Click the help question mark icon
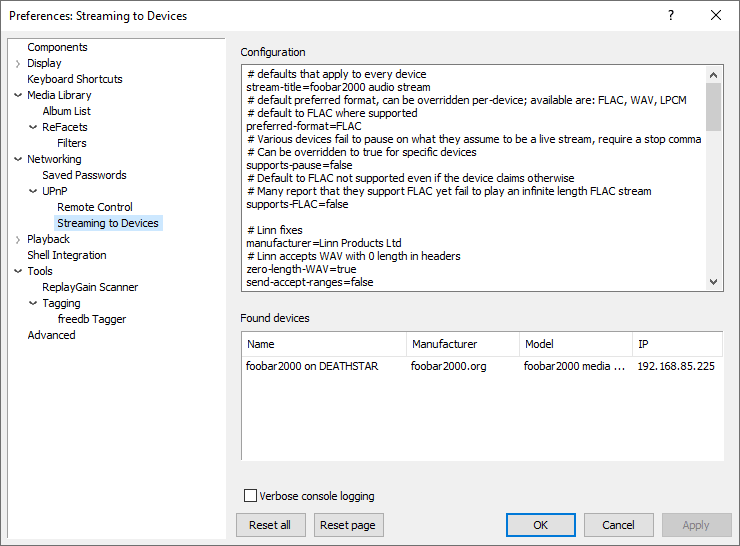 point(671,15)
